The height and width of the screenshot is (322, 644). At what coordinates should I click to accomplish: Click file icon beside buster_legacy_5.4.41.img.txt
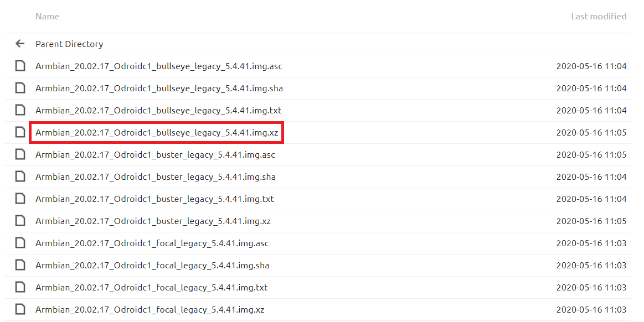point(20,199)
